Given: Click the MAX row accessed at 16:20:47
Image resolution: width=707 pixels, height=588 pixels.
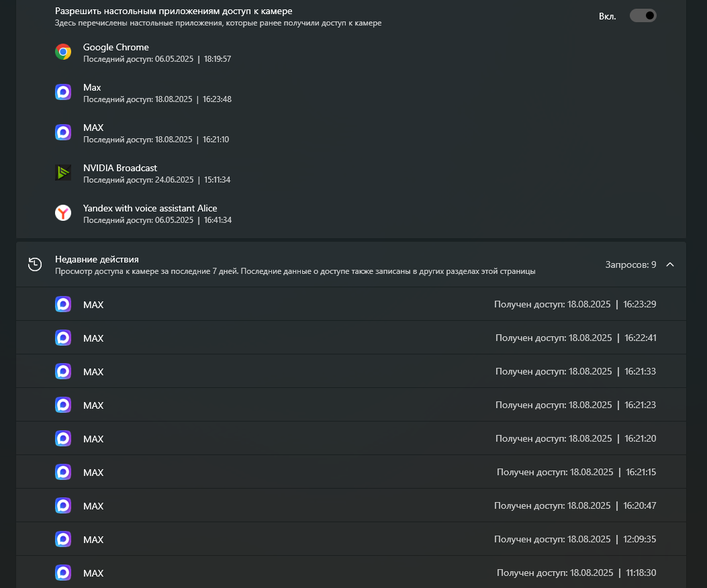Looking at the screenshot, I should [350, 505].
